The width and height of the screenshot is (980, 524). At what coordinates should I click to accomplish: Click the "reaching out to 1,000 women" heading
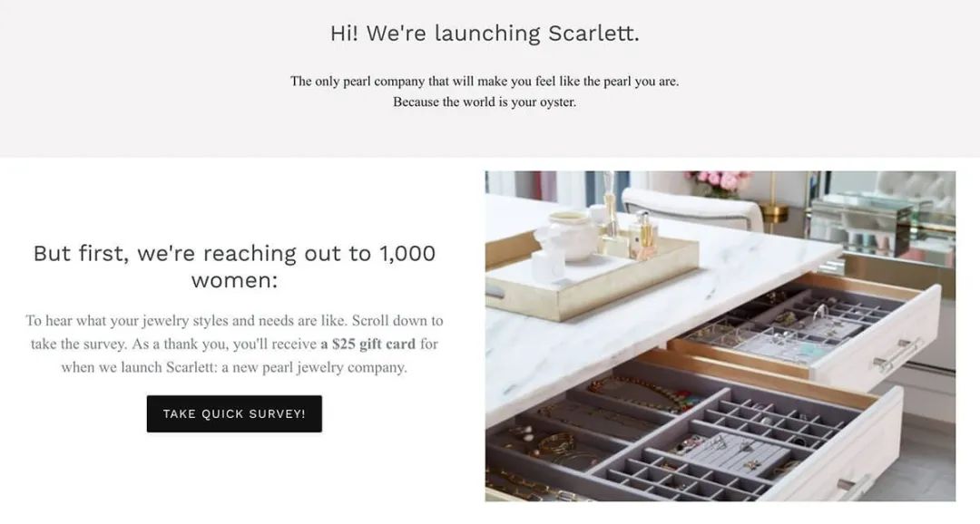234,266
